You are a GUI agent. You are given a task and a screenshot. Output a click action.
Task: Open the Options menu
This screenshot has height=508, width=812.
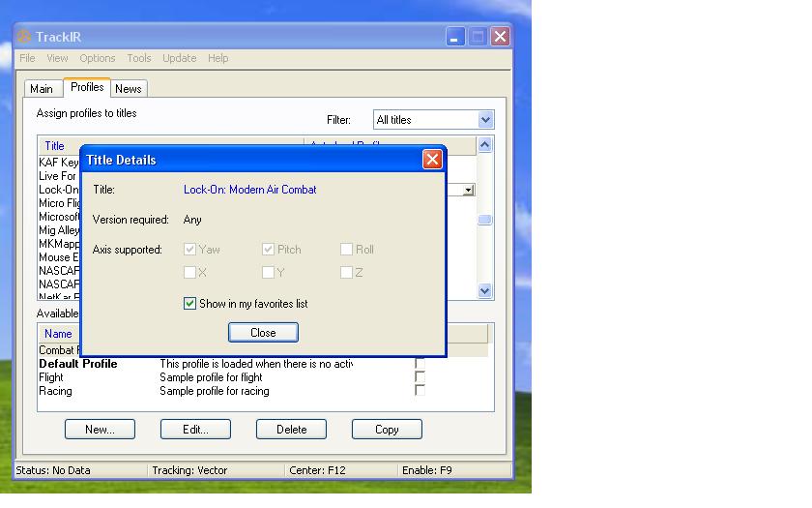98,58
